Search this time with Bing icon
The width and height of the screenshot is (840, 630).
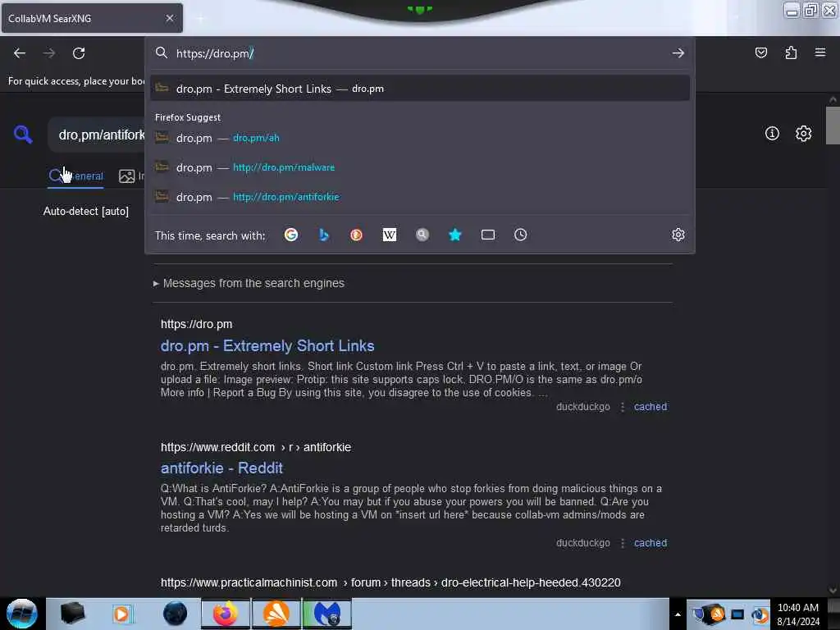point(323,235)
